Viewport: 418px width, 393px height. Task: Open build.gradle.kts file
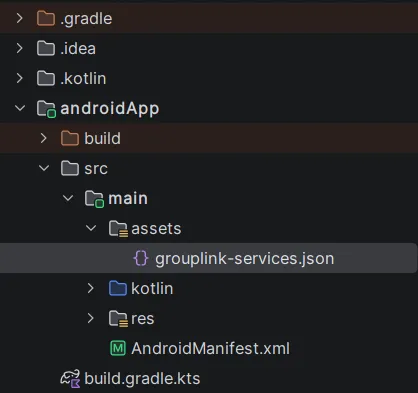pyautogui.click(x=142, y=379)
